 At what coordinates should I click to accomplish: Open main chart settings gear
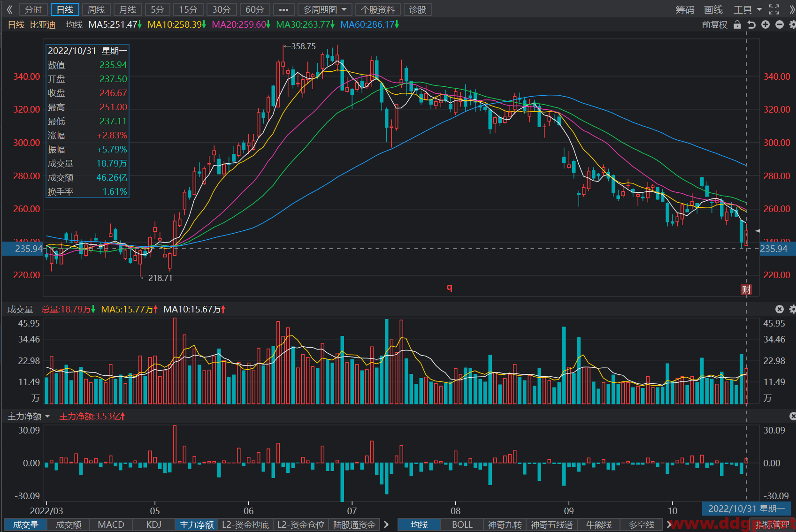click(x=792, y=25)
